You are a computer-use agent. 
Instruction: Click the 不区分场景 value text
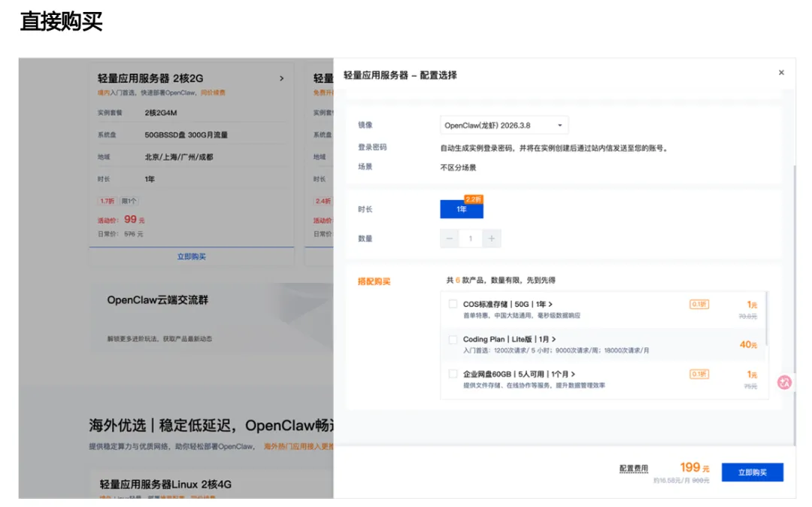[459, 167]
